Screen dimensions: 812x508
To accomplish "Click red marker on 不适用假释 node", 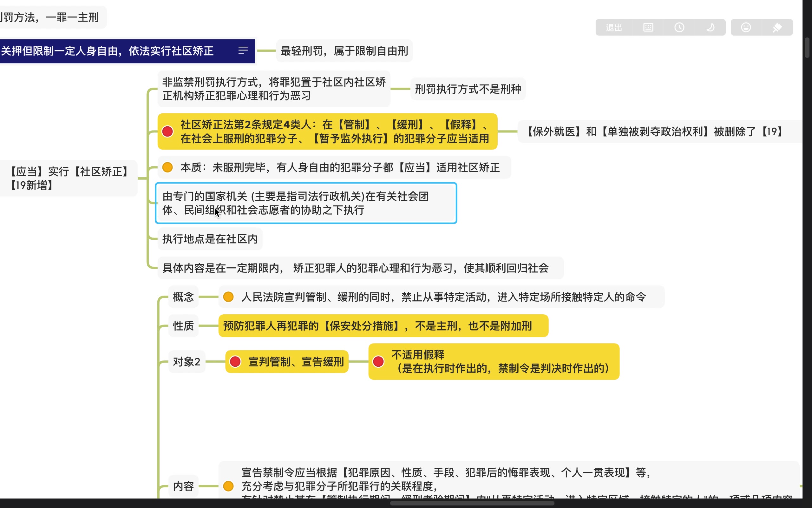I will point(378,362).
